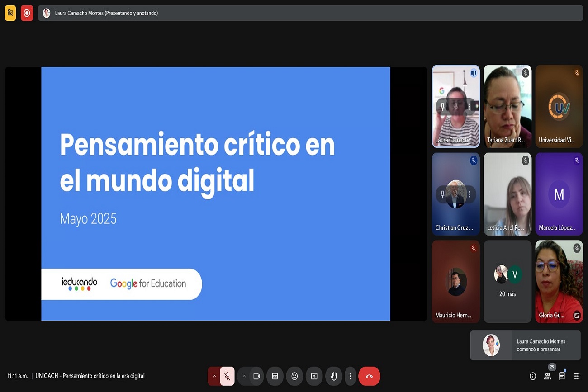
Task: Open the activities grid icon
Action: click(577, 376)
